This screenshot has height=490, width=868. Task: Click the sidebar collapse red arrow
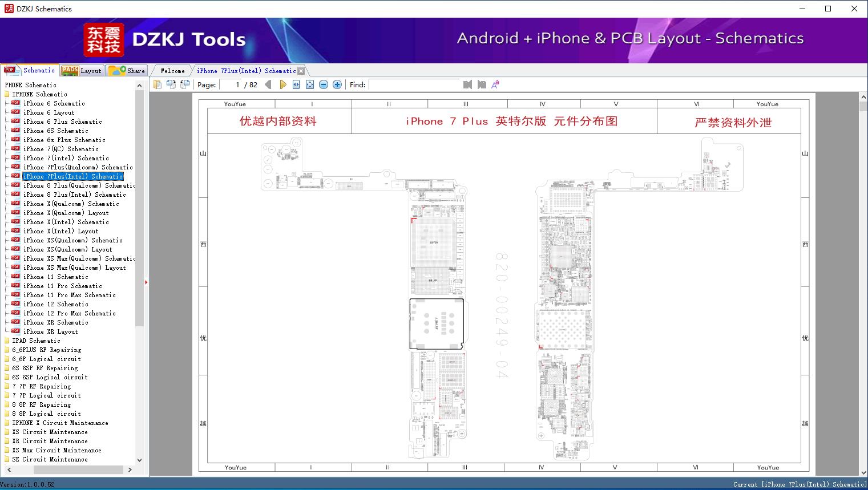point(146,282)
